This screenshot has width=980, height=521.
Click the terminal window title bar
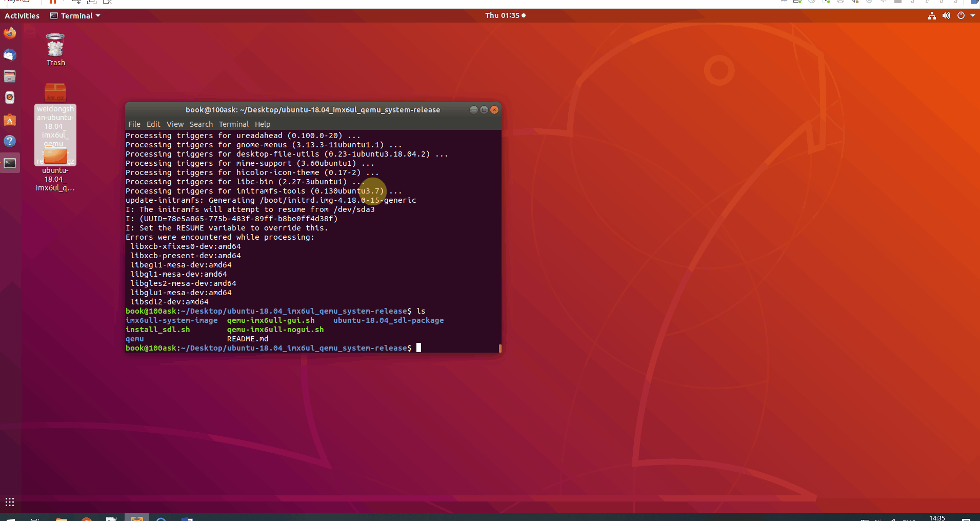(313, 110)
